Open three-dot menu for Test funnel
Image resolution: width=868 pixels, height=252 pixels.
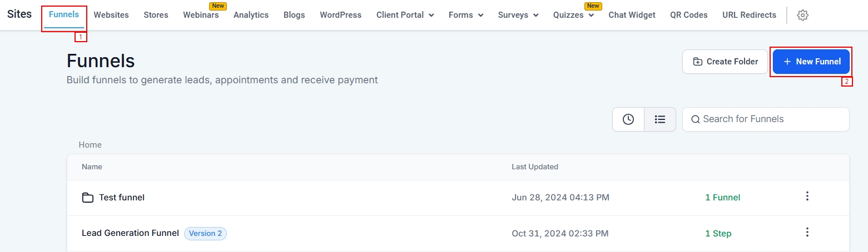(807, 196)
